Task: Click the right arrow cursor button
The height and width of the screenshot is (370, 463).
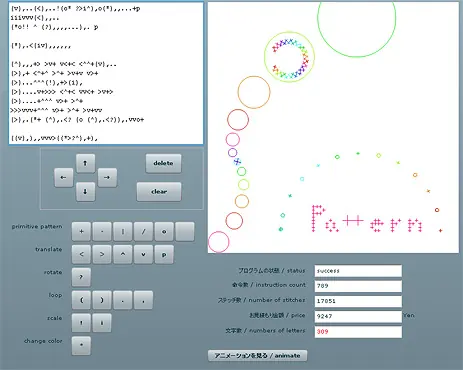Action: 107,178
